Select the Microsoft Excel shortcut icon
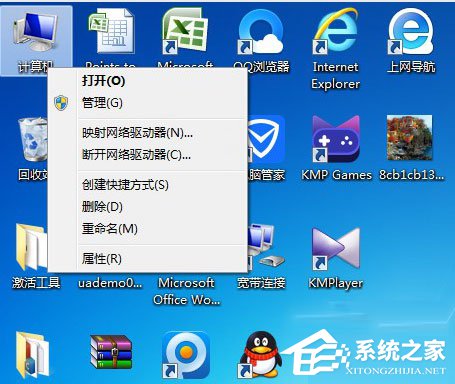This screenshot has height=384, width=455. tap(185, 31)
